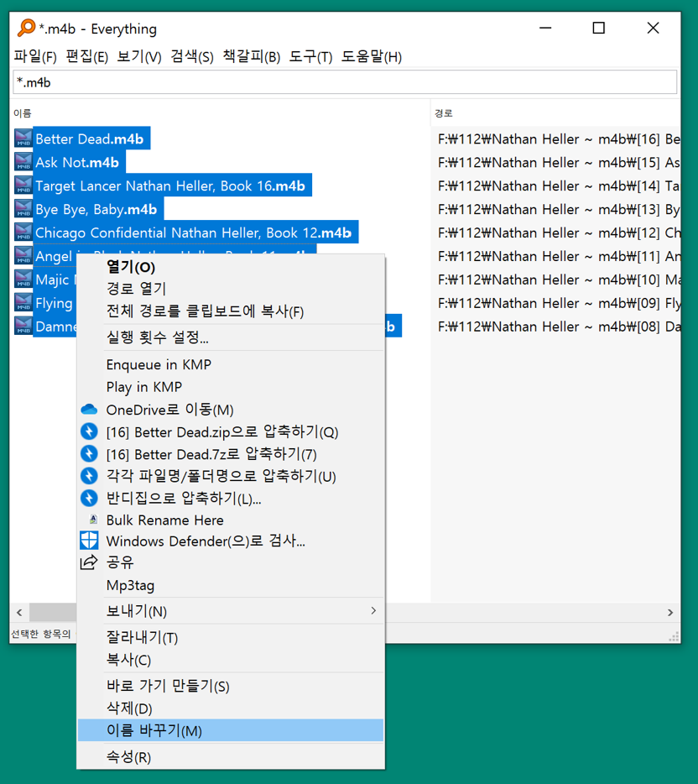Click the file icon of Angel row
Viewport: 698px width, 784px height.
point(23,256)
